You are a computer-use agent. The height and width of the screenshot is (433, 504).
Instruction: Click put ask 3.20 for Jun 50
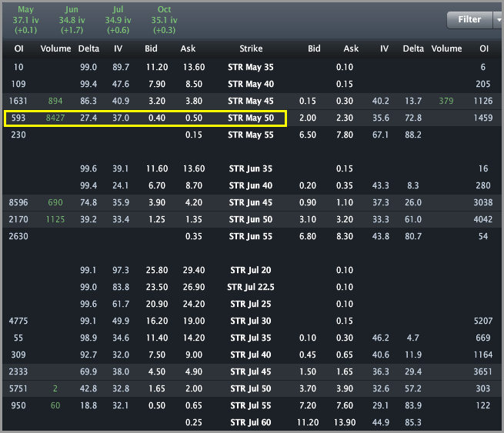(x=345, y=219)
